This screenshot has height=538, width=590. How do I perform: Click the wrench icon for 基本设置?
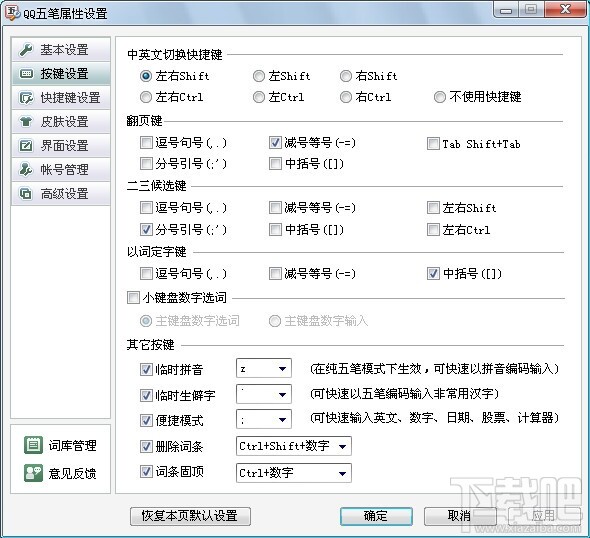point(26,49)
